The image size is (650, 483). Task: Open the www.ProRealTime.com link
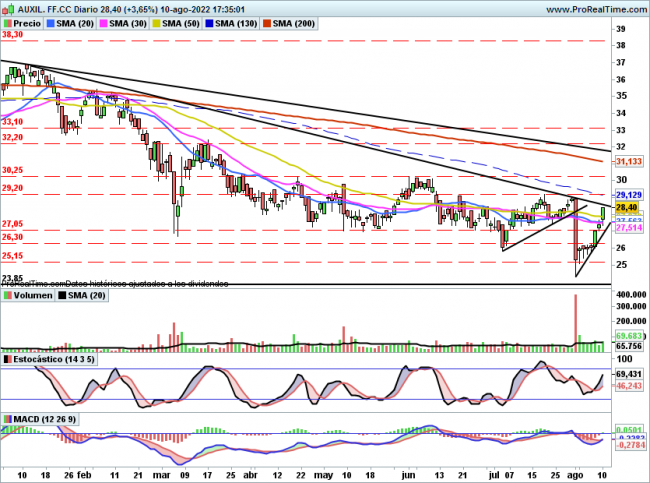coord(574,7)
